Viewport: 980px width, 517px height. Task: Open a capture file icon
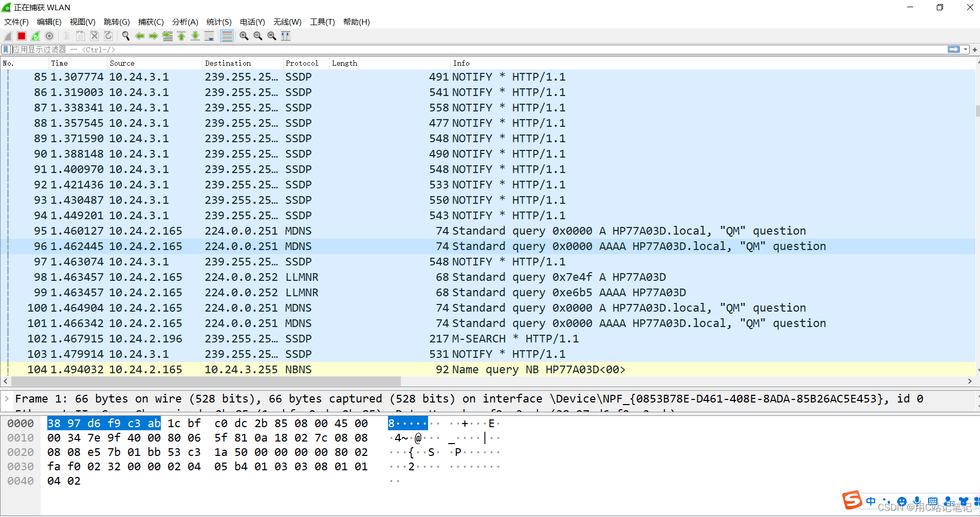(66, 36)
